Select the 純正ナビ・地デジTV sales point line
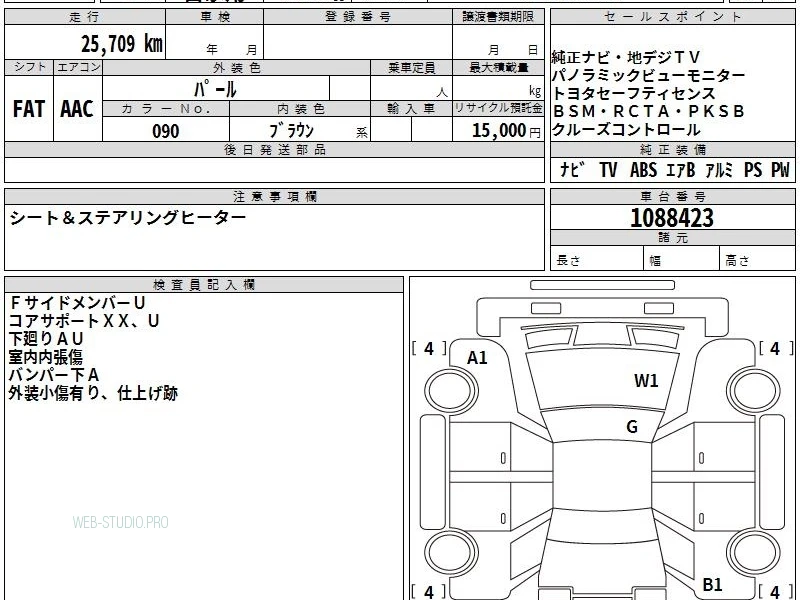Viewport: 800px width, 600px height. tap(626, 57)
